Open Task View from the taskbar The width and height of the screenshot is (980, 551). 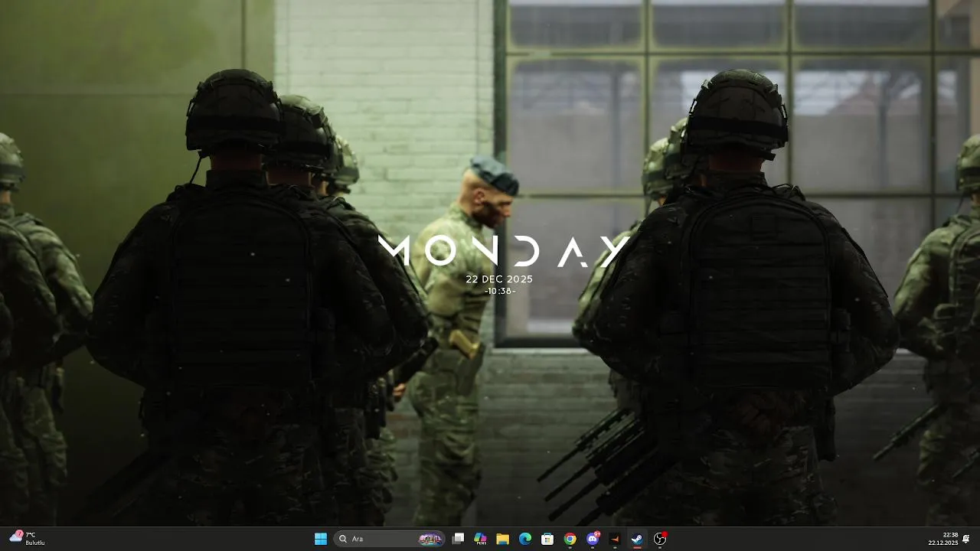[x=458, y=539]
